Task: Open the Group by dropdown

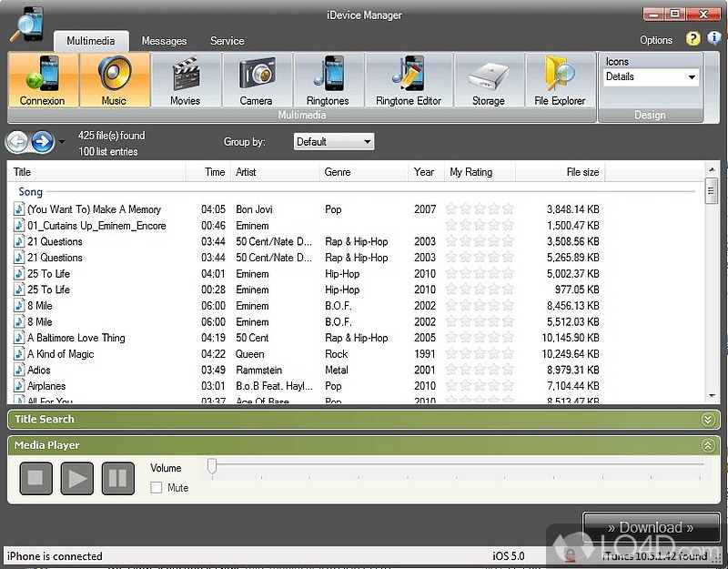Action: pos(334,142)
